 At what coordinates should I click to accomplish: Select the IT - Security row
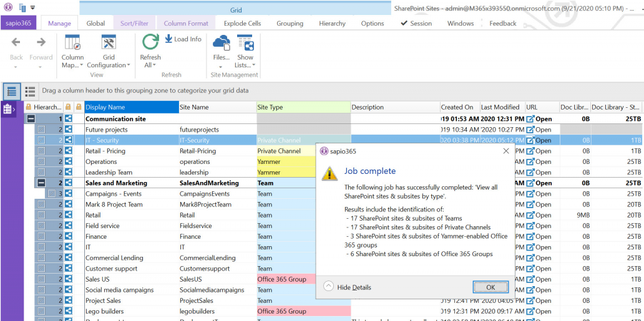click(333, 140)
